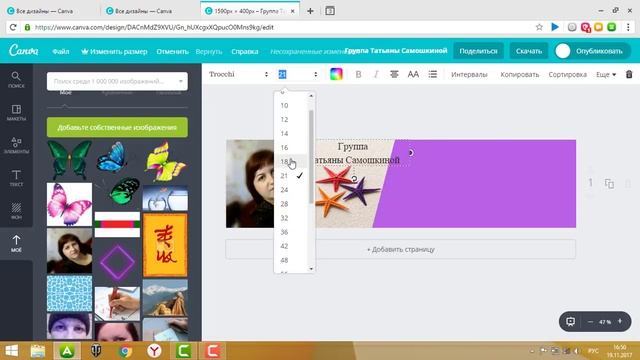Click the Canva logo

[24, 51]
